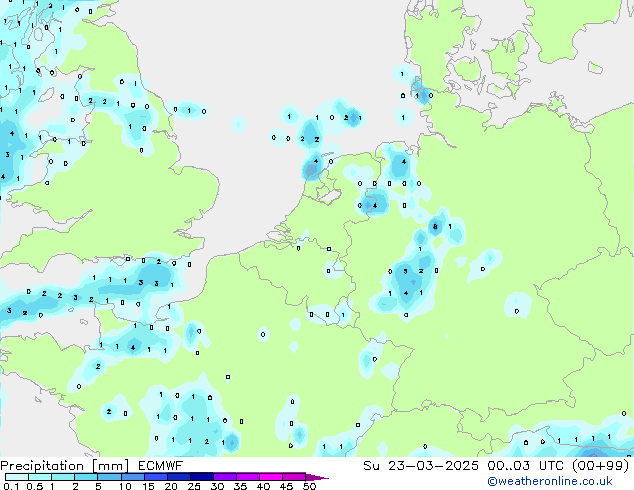634x490 pixels.
Task: Click the '50' legend scale label
Action: tap(309, 486)
